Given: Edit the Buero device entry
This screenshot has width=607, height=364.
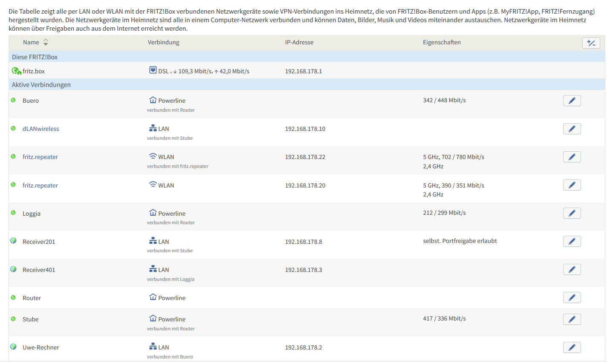Looking at the screenshot, I should click(572, 101).
